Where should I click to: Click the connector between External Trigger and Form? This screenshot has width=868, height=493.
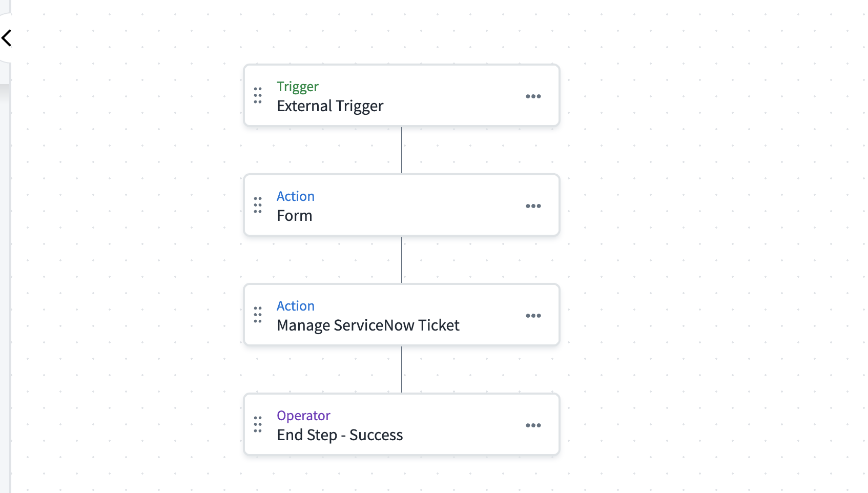pos(402,150)
